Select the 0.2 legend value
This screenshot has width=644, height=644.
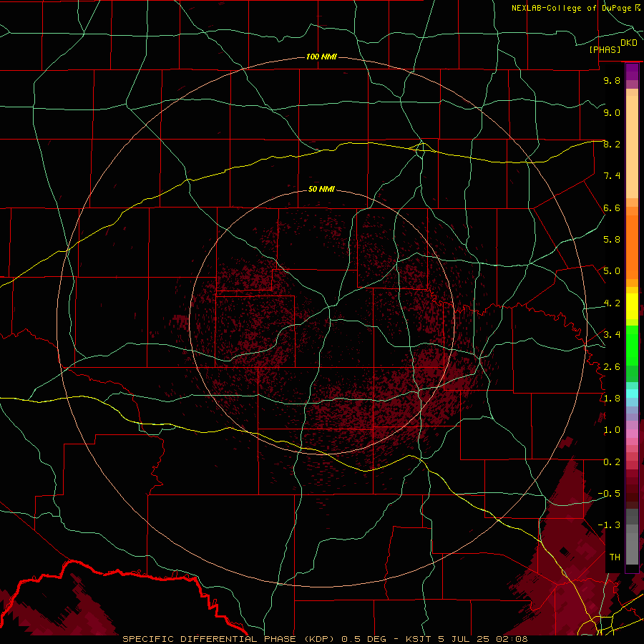tap(612, 462)
